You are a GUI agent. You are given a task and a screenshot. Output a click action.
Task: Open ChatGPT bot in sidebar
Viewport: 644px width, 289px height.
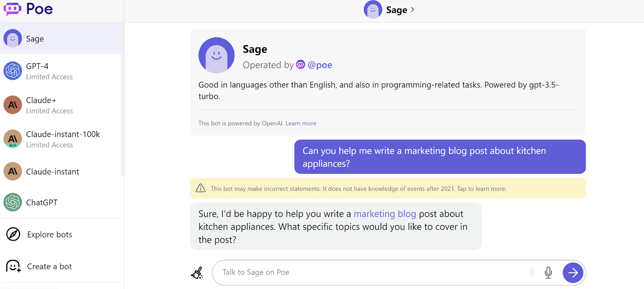point(41,202)
